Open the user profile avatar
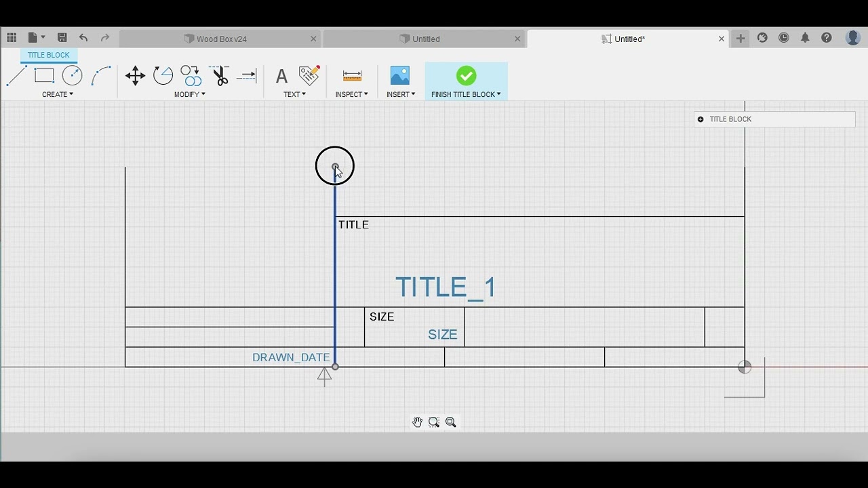The width and height of the screenshot is (868, 488). pos(853,38)
